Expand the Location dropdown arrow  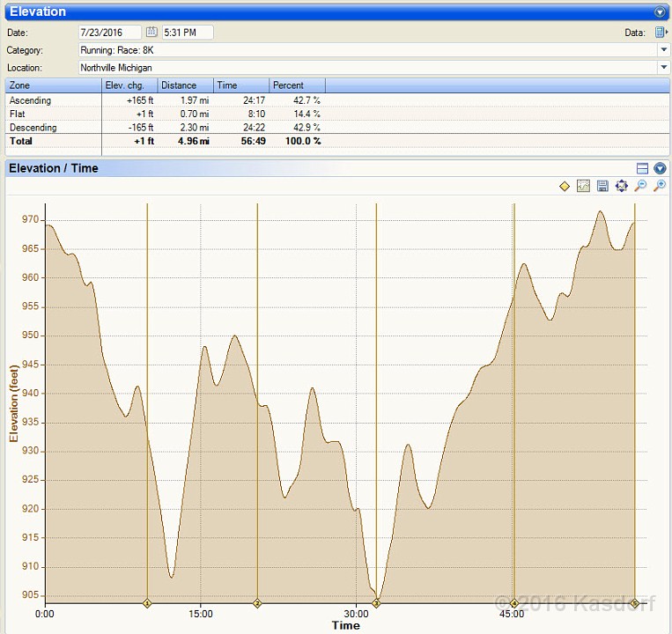coord(664,68)
